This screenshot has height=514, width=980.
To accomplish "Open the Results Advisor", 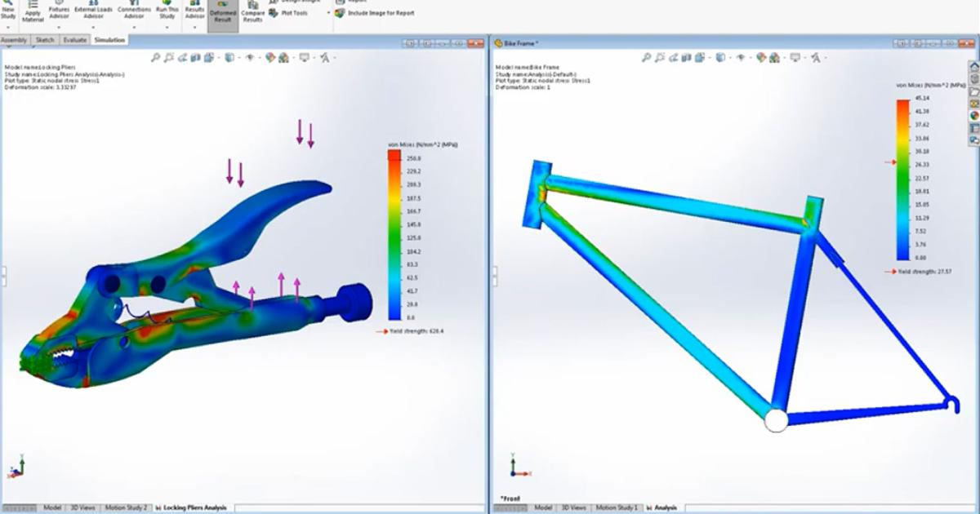I will click(194, 10).
